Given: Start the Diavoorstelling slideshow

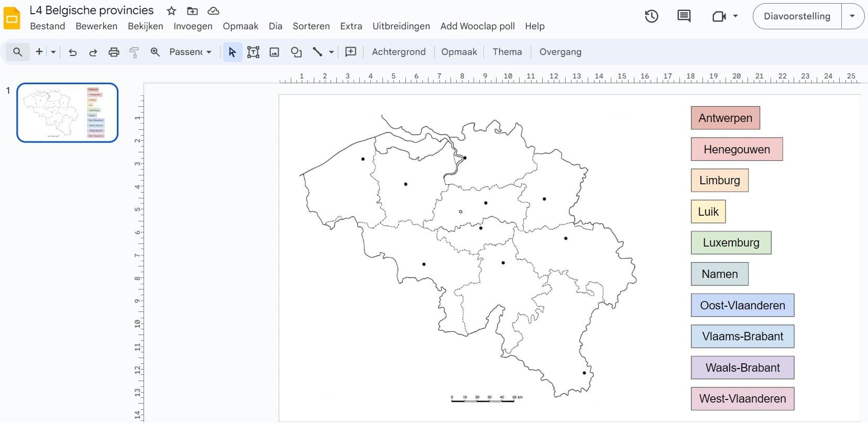Looking at the screenshot, I should [797, 16].
